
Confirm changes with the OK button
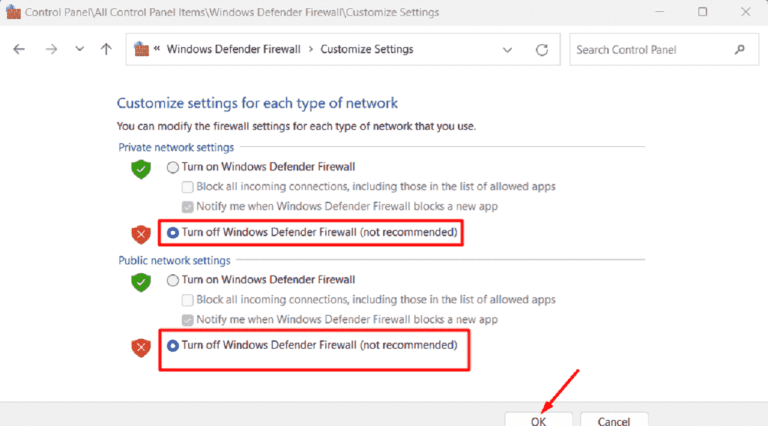538,420
